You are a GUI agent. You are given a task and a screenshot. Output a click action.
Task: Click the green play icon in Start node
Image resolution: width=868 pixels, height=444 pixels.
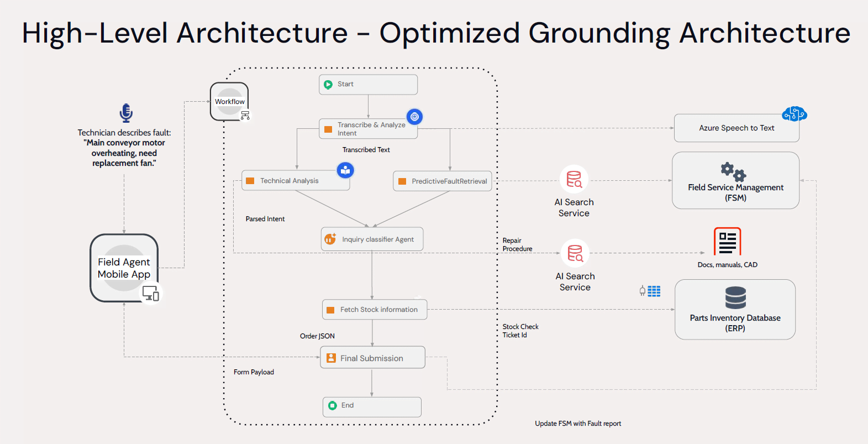pyautogui.click(x=328, y=85)
